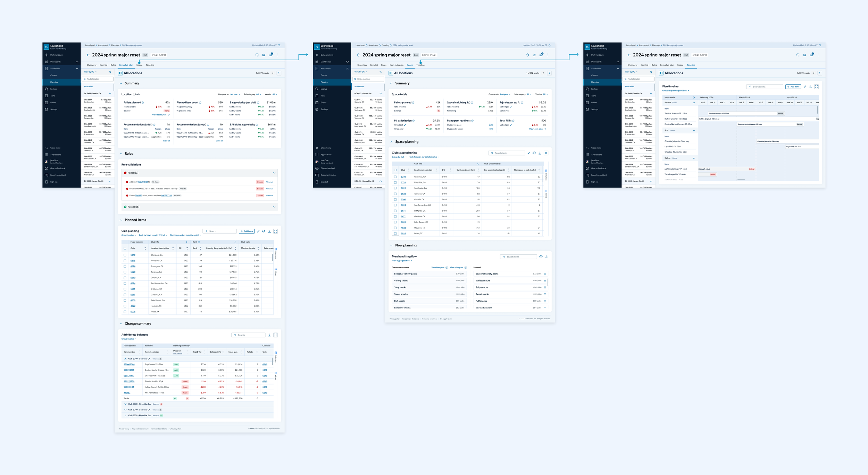The width and height of the screenshot is (868, 475).
Task: Select Riverside, CA checkbox in Club space planning
Action: (395, 182)
